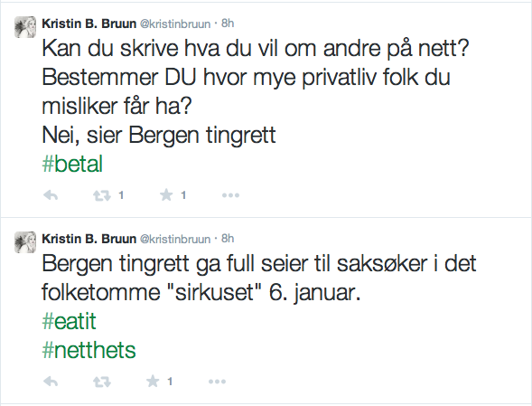The height and width of the screenshot is (406, 532).
Task: Open @kristinbruun handle in first tweet
Action: click(x=175, y=24)
